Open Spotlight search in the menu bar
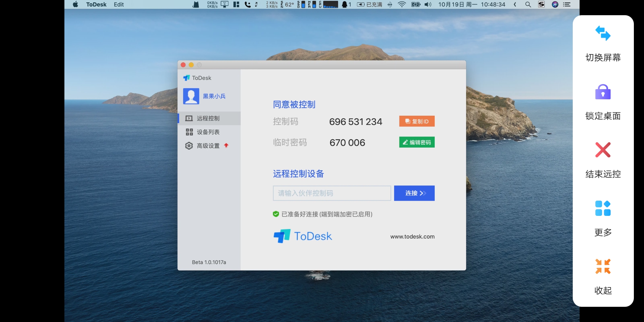 (528, 4)
